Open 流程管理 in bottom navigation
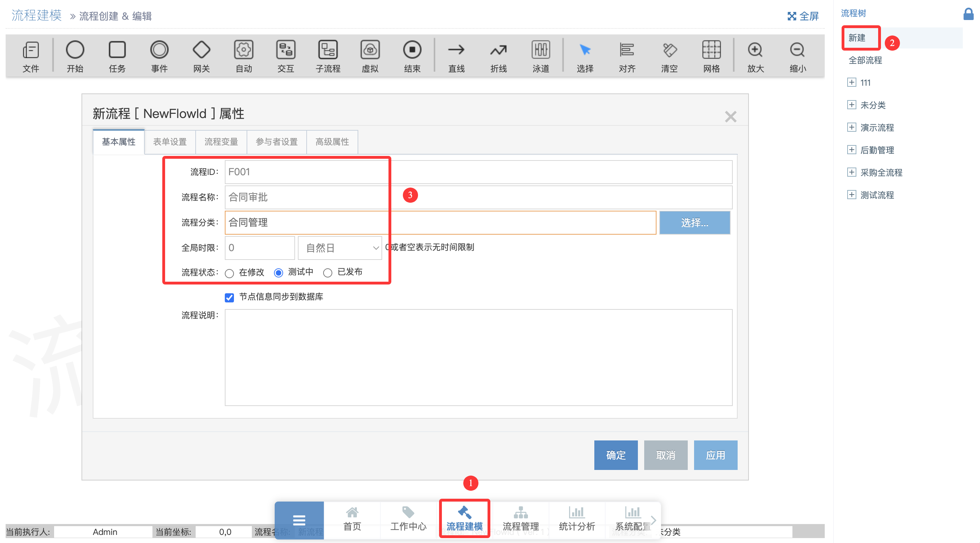 (521, 519)
